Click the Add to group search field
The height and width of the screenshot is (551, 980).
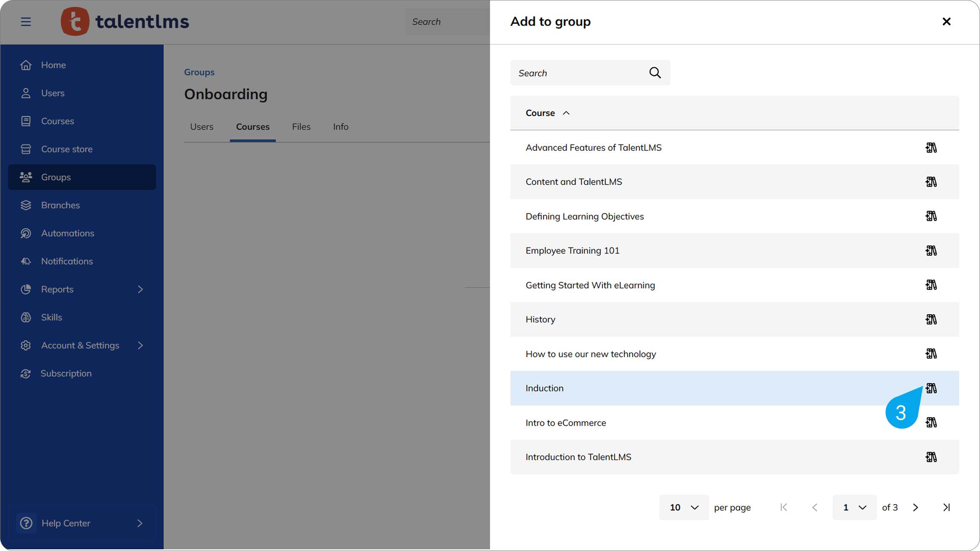point(579,73)
